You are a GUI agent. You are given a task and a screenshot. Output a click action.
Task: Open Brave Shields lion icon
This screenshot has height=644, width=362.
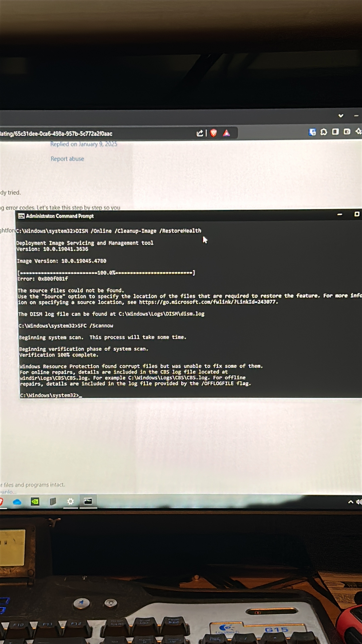(x=213, y=133)
